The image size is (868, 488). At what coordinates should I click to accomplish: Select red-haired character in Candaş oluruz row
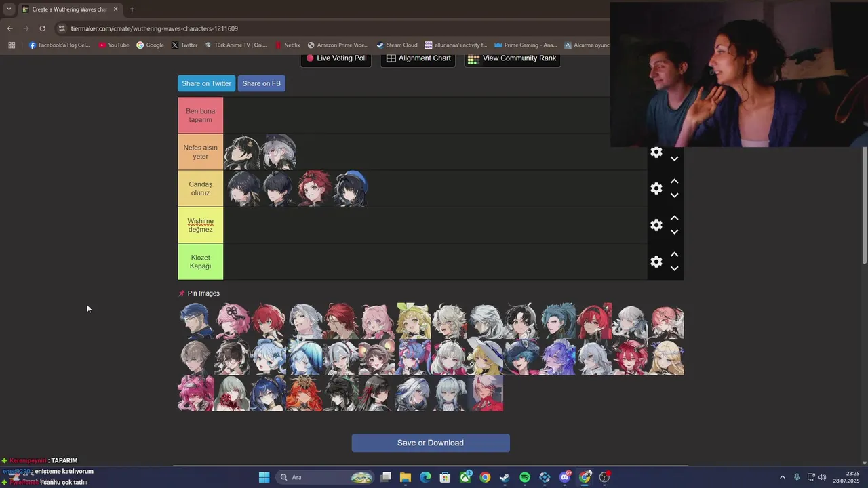314,188
